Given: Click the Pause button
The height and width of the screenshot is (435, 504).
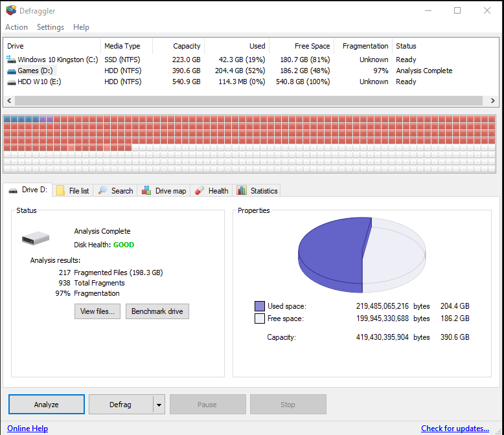Looking at the screenshot, I should [208, 404].
